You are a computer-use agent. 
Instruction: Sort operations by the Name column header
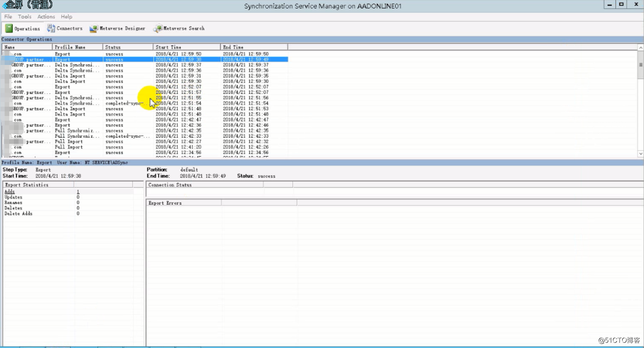27,47
